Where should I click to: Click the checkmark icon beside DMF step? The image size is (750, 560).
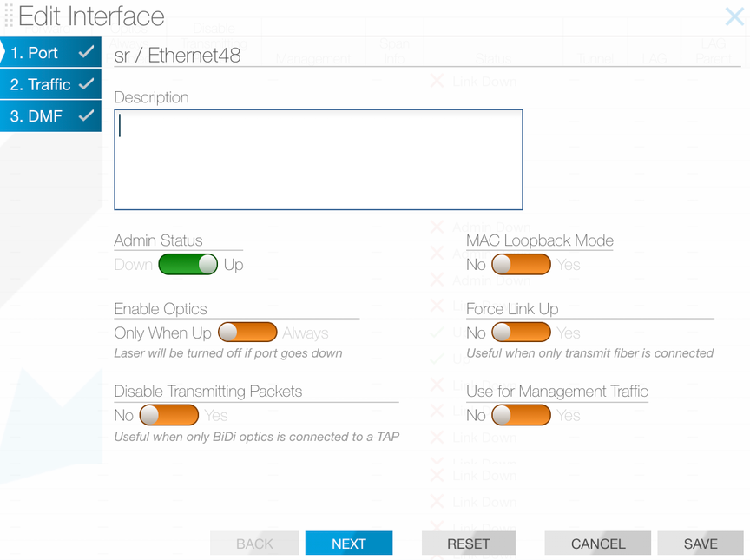pyautogui.click(x=84, y=115)
